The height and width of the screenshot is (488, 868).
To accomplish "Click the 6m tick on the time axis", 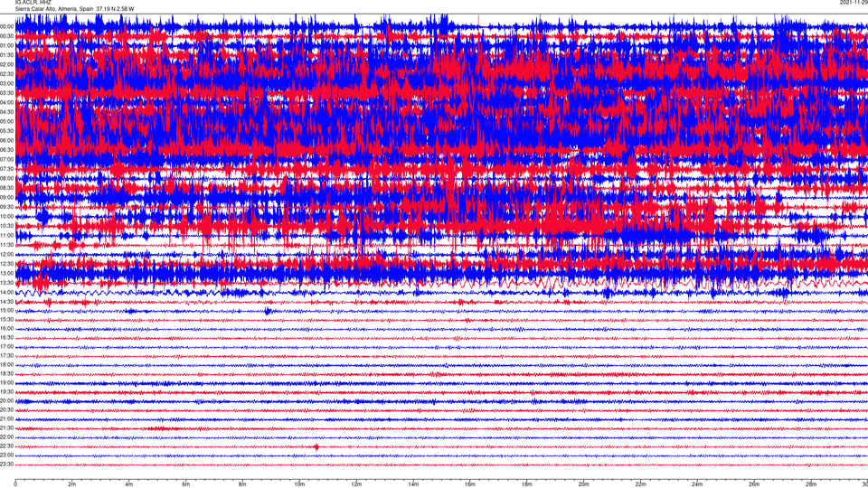I will pyautogui.click(x=186, y=484).
